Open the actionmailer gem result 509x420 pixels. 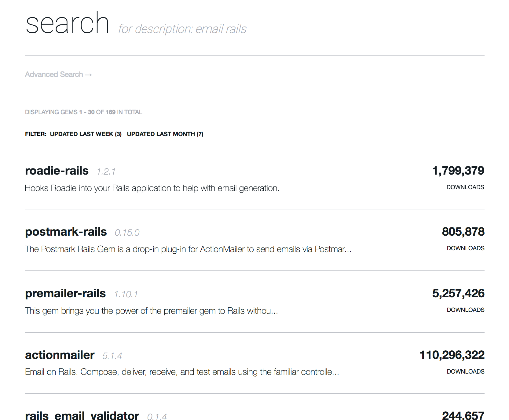click(60, 355)
